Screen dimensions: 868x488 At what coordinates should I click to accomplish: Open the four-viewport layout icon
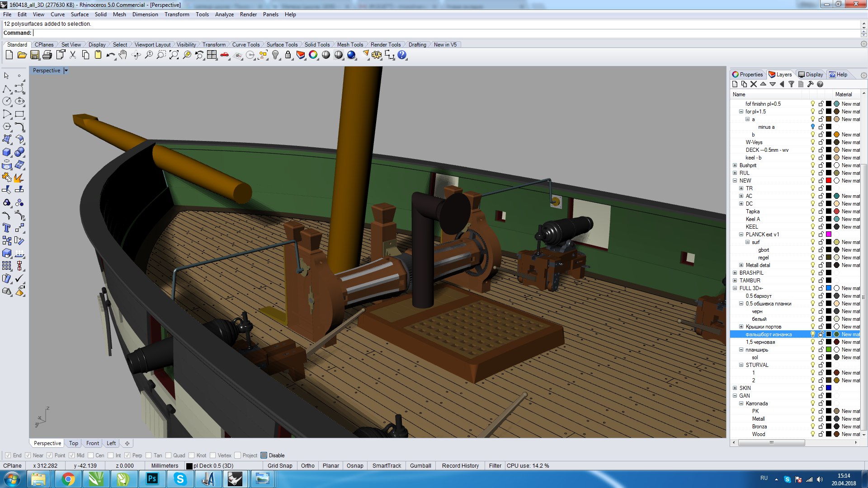tap(212, 55)
